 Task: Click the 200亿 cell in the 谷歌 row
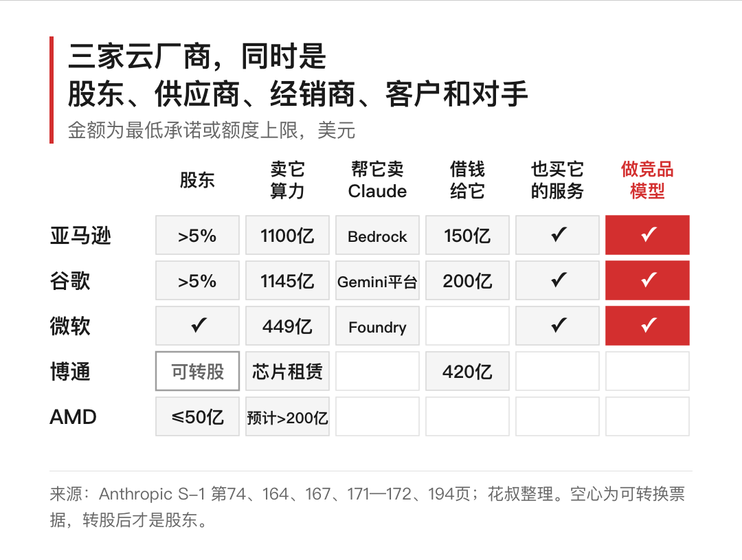point(467,280)
